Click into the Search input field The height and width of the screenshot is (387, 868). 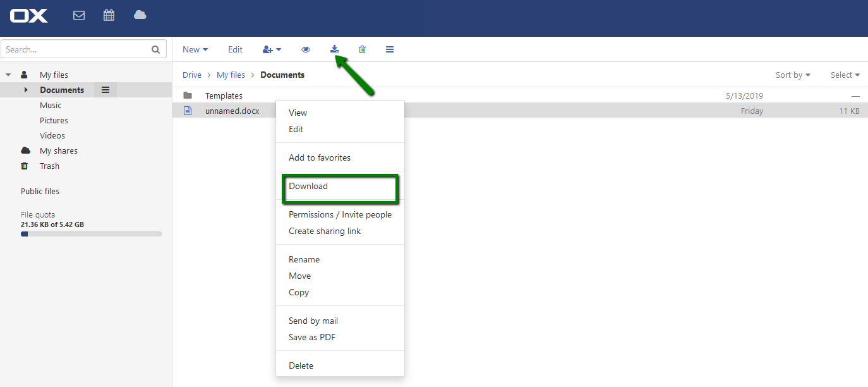click(76, 49)
